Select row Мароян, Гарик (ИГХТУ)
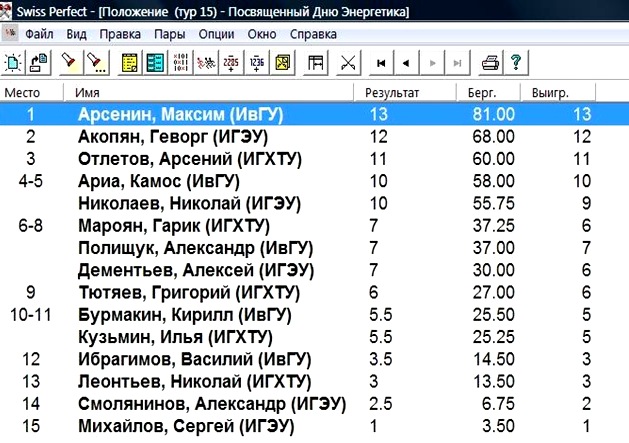The height and width of the screenshot is (443, 629). coord(314,226)
